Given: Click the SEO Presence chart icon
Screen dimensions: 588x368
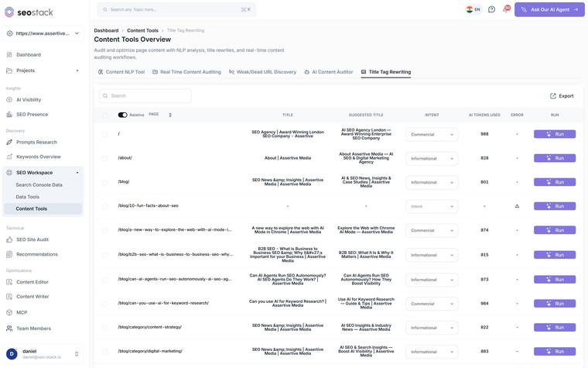Looking at the screenshot, I should (9, 115).
